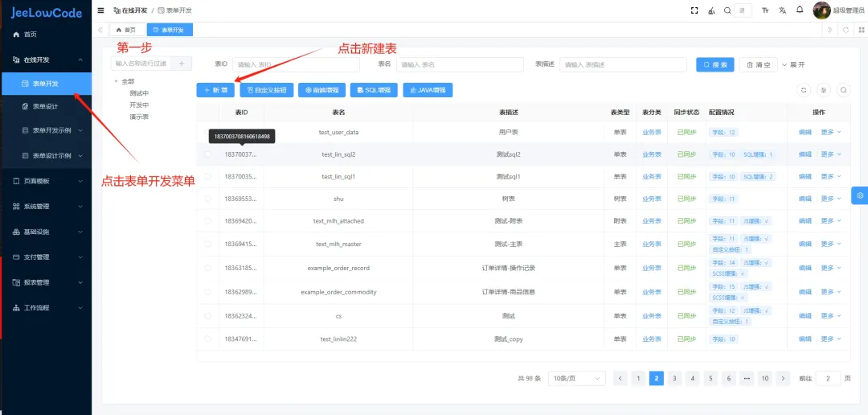This screenshot has width=868, height=415.
Task: Select the 表单开发 sidebar menu item
Action: [x=45, y=84]
